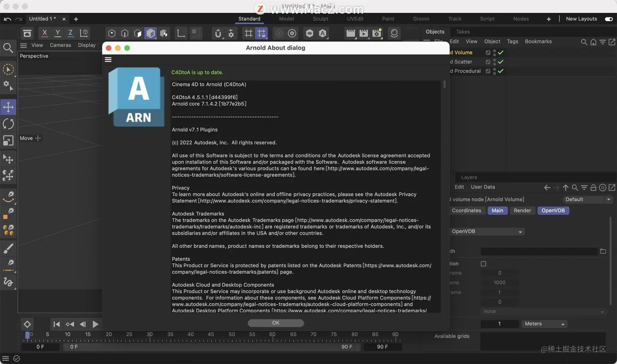The width and height of the screenshot is (617, 364).
Task: Select the Move tool in left sidebar
Action: pos(8,107)
